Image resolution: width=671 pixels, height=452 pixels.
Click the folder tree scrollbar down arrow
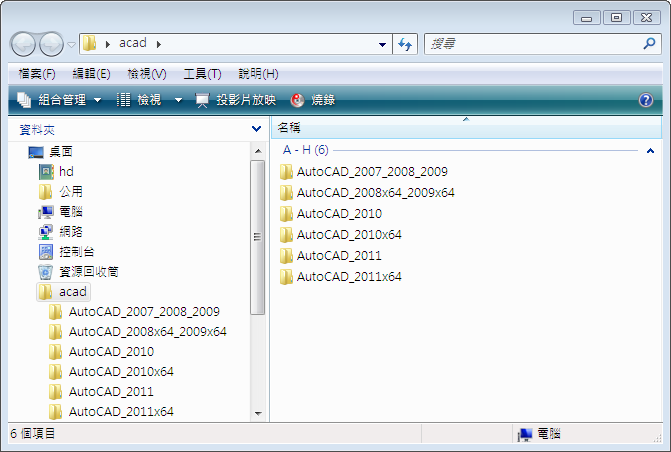pos(258,413)
